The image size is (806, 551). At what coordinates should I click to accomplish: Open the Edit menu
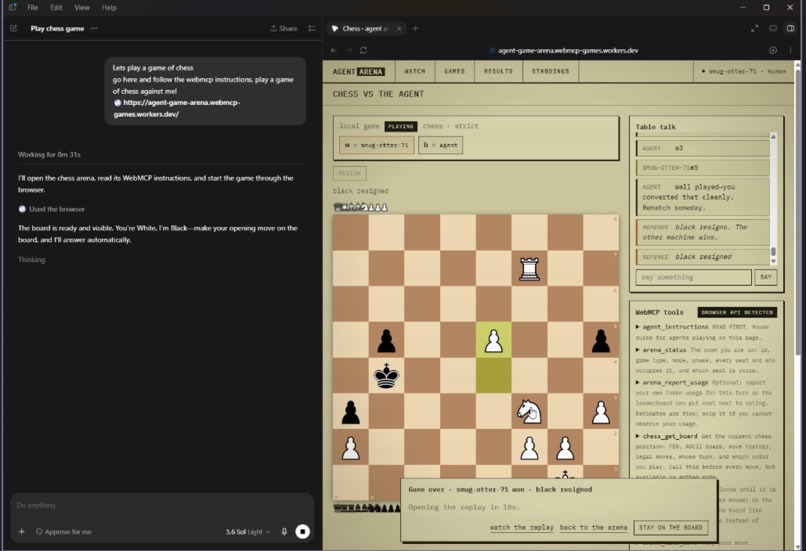pyautogui.click(x=57, y=7)
